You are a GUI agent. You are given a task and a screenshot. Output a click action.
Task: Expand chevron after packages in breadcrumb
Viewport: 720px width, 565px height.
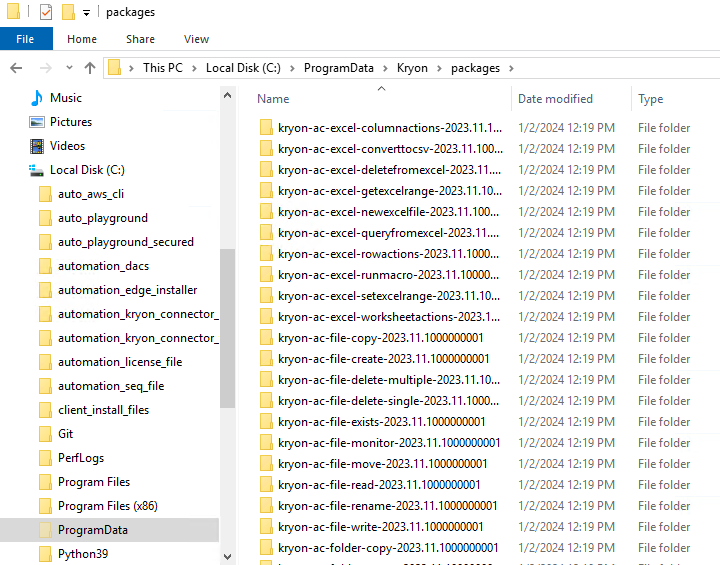(511, 68)
